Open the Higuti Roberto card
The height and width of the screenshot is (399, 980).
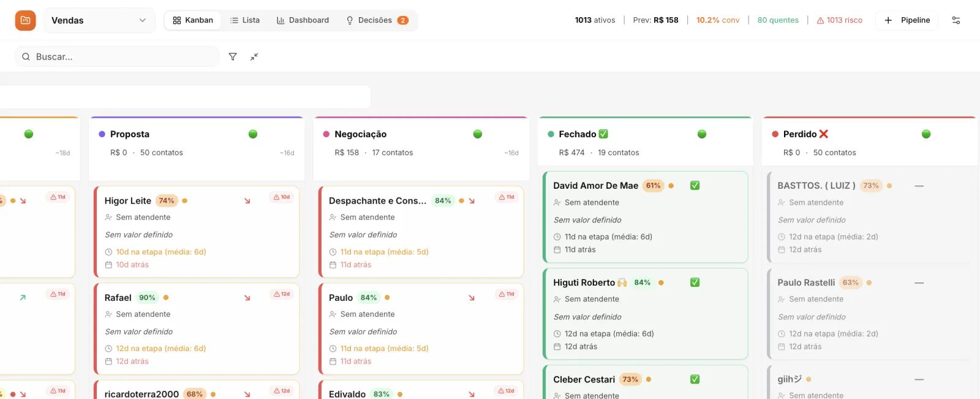tap(646, 314)
